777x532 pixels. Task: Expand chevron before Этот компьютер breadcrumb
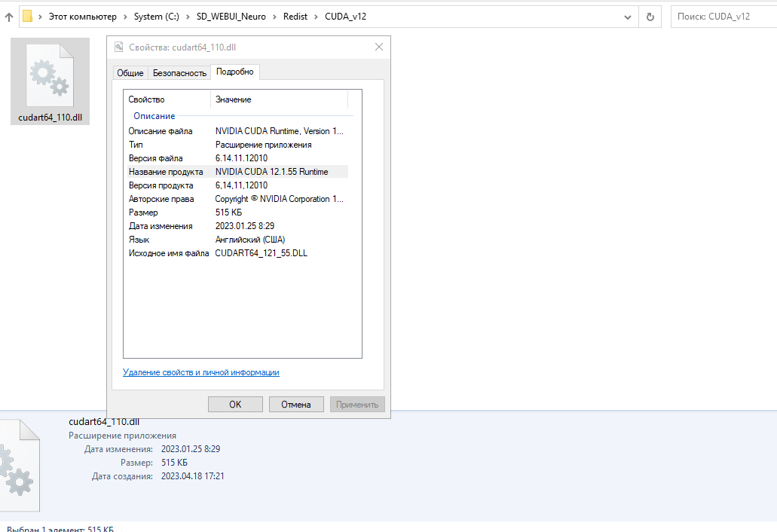(40, 17)
